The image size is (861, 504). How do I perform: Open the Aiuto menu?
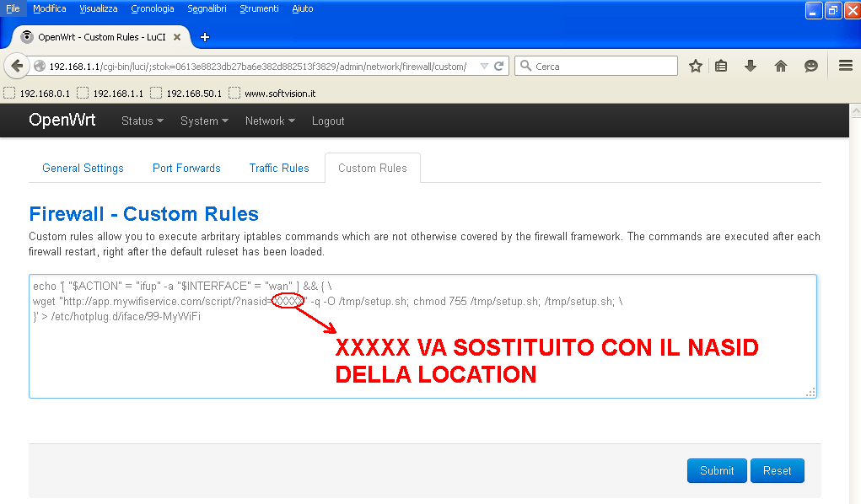point(303,8)
